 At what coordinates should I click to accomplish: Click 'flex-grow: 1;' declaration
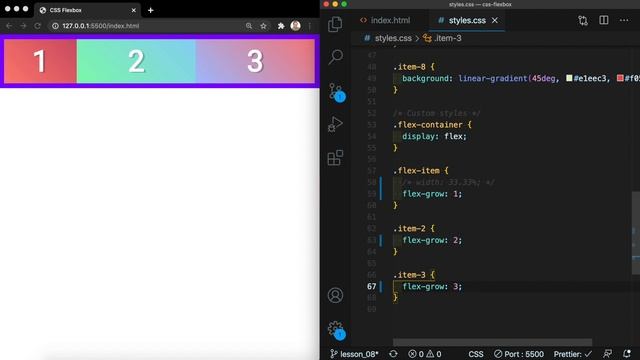click(432, 194)
